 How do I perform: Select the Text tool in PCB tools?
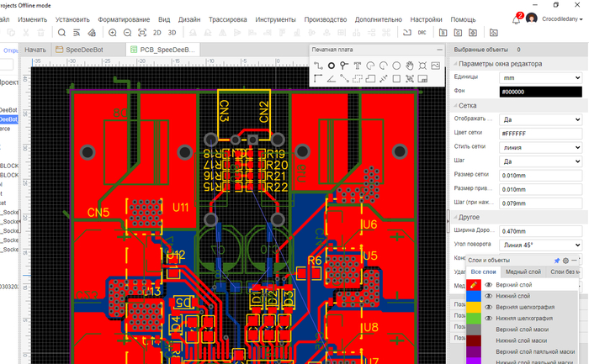[358, 66]
